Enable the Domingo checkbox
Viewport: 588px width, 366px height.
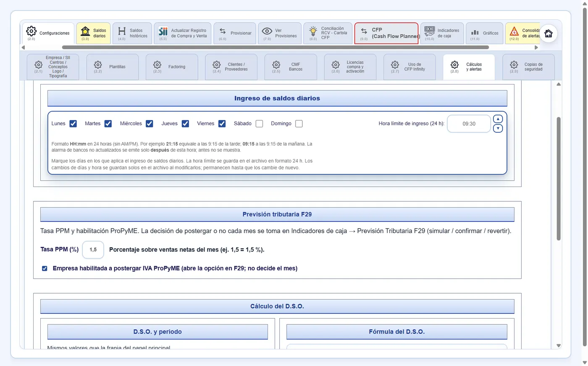click(299, 124)
